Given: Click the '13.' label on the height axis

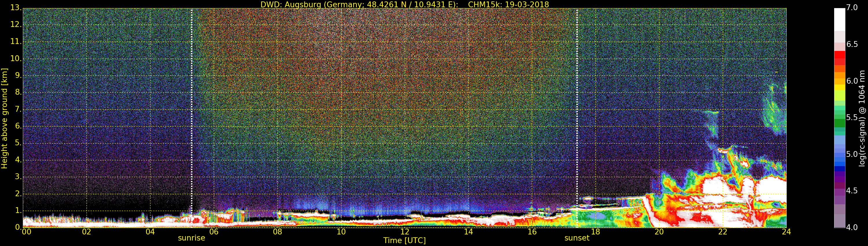Looking at the screenshot, I should click(16, 8).
